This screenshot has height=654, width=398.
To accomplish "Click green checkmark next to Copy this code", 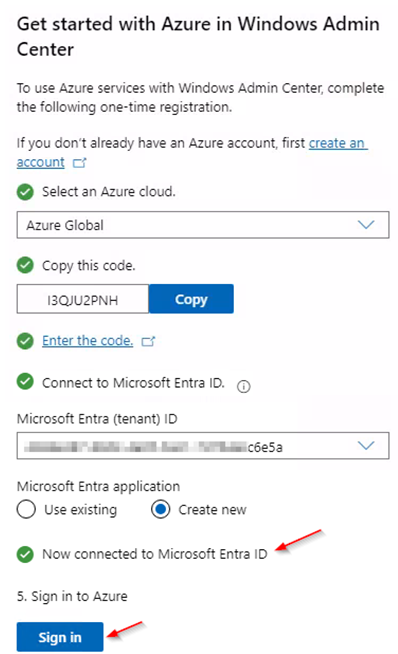I will click(25, 265).
